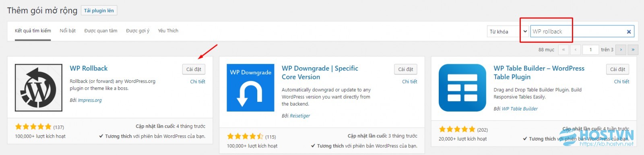The image size is (644, 155).
Task: Click the WP Table Builder plugin icon
Action: click(462, 87)
